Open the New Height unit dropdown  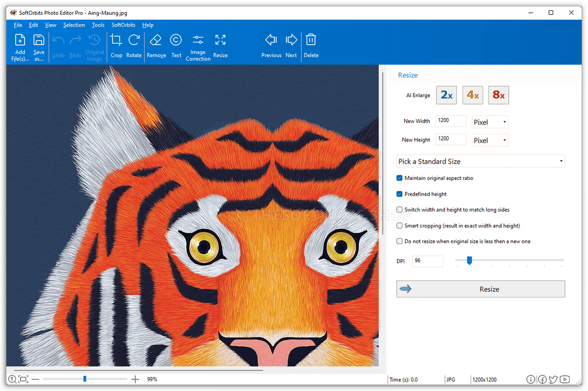click(490, 140)
